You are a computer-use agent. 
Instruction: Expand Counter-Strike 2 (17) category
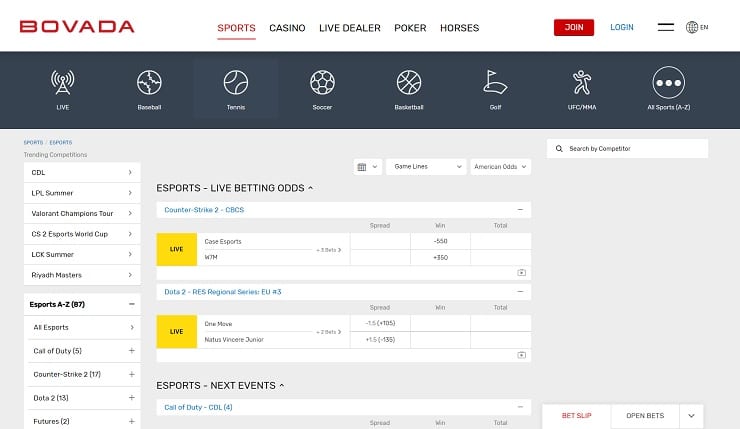[132, 374]
